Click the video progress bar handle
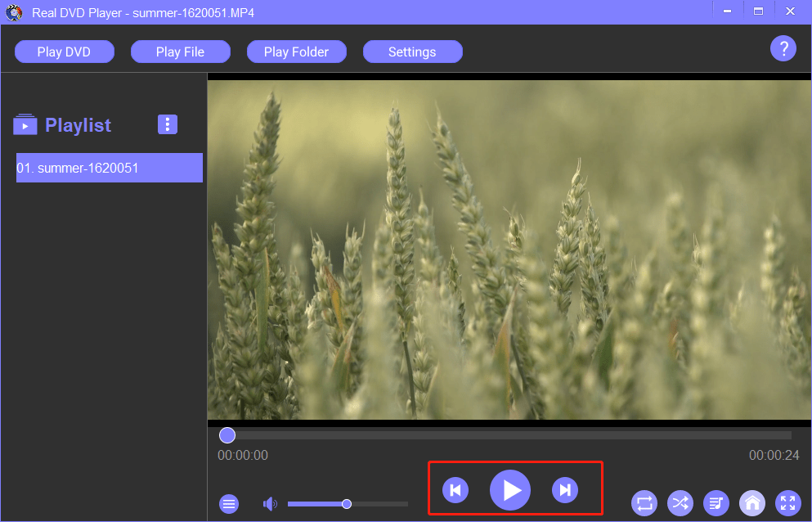812x522 pixels. (x=227, y=435)
